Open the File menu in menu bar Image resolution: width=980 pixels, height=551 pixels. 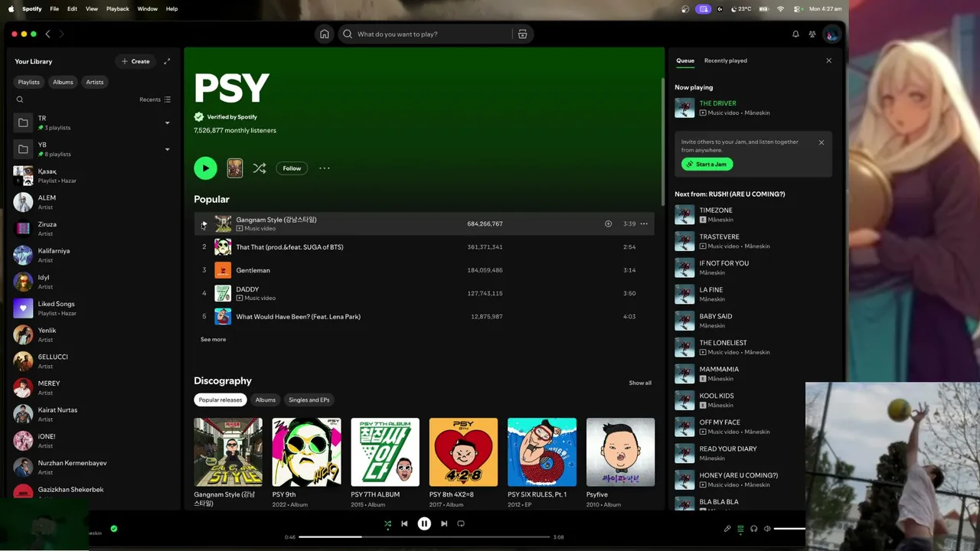point(54,9)
